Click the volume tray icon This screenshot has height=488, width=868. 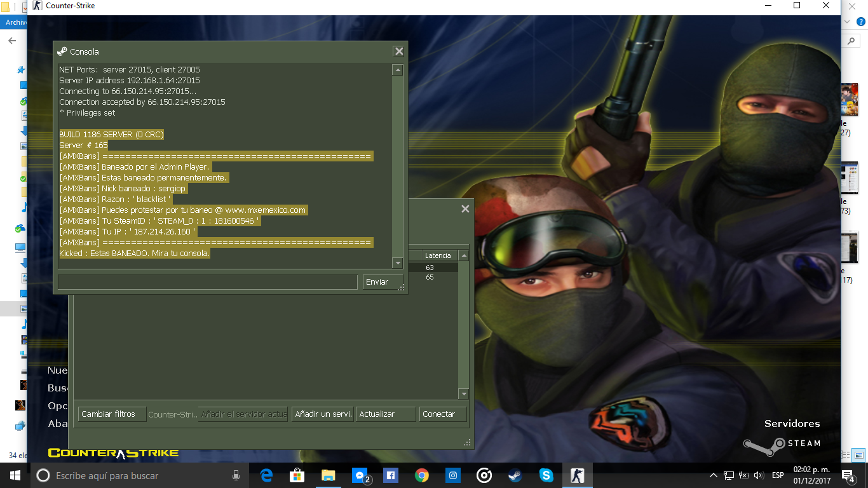pyautogui.click(x=759, y=475)
